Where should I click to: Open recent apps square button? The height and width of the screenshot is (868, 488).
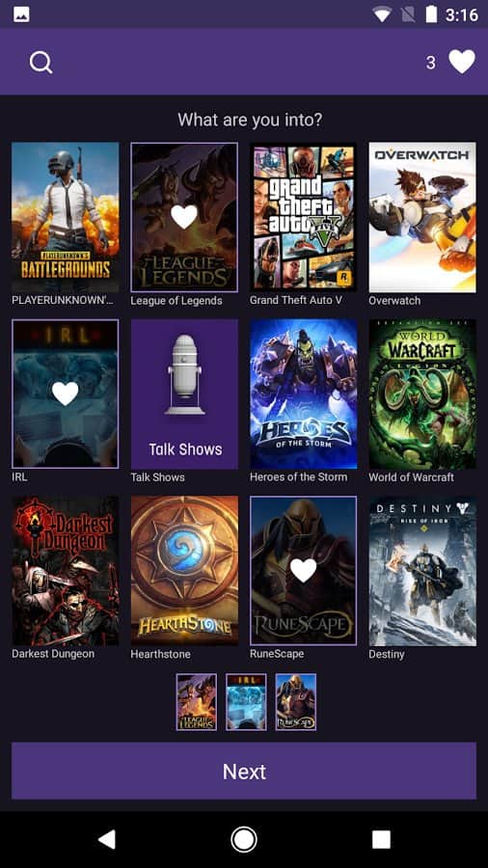381,839
